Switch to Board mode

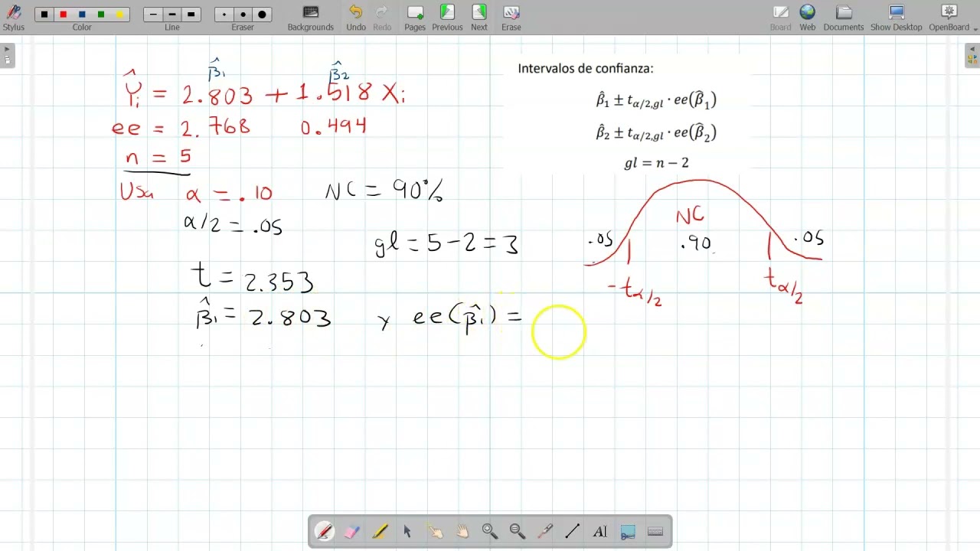(x=780, y=17)
